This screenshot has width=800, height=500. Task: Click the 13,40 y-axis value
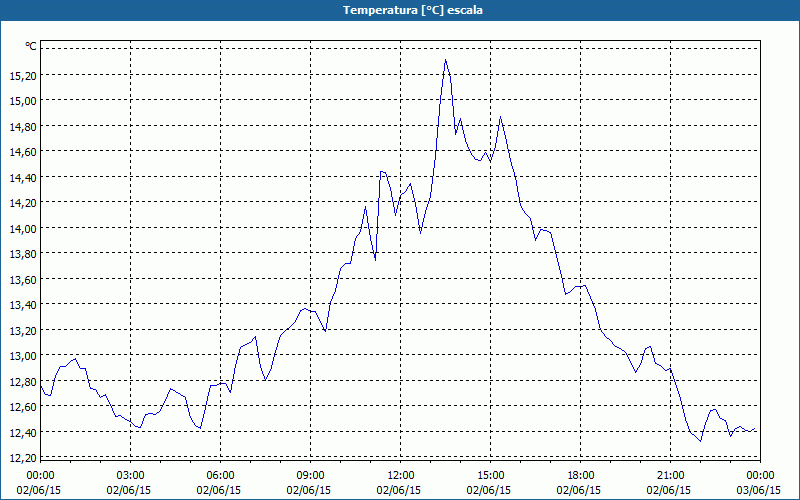23,305
